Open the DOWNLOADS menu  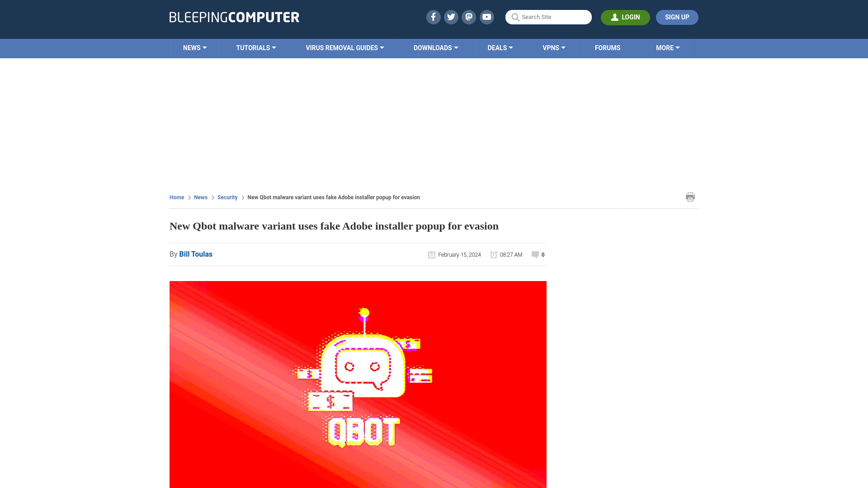coord(435,47)
